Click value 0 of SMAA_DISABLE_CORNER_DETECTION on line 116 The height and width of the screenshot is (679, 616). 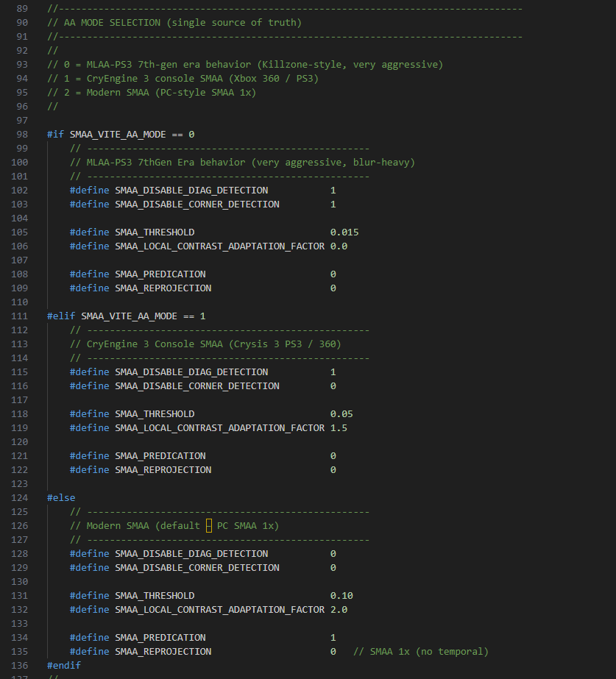tap(333, 385)
